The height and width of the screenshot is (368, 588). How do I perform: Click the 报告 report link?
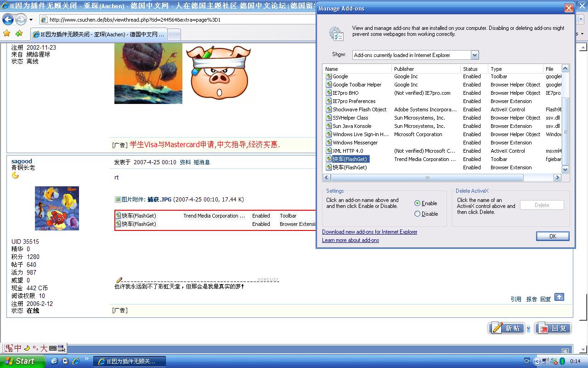(x=531, y=299)
